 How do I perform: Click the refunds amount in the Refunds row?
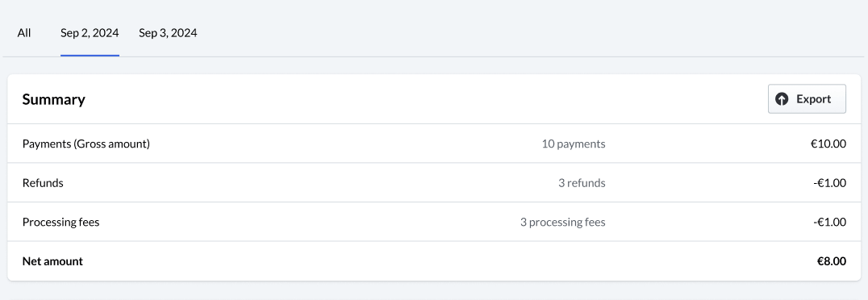click(830, 183)
